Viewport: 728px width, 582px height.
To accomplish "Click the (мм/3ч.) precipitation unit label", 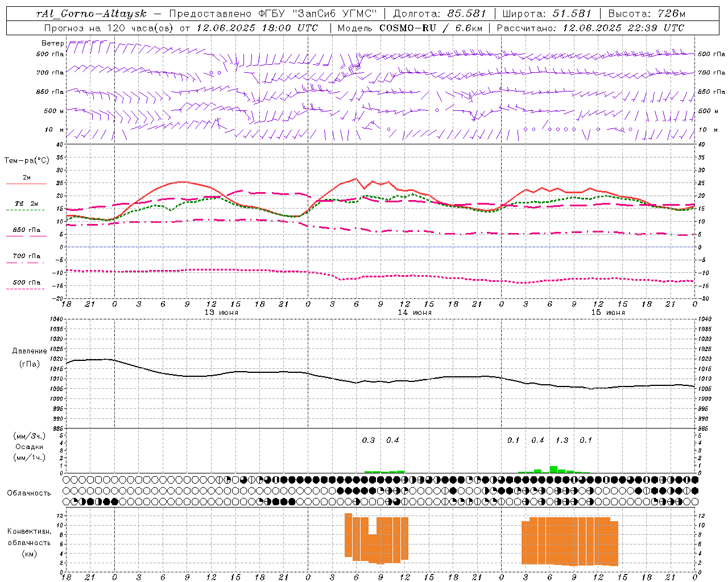I will [x=30, y=436].
